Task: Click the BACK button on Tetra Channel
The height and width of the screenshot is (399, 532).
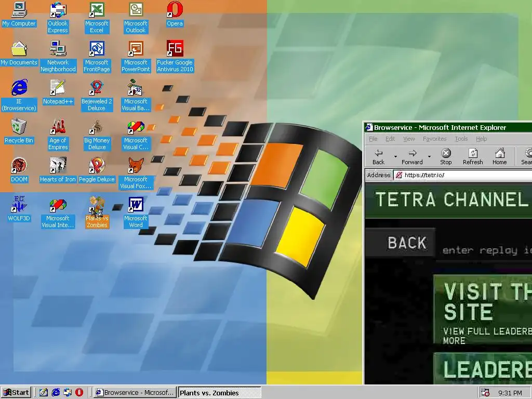Action: coord(401,242)
